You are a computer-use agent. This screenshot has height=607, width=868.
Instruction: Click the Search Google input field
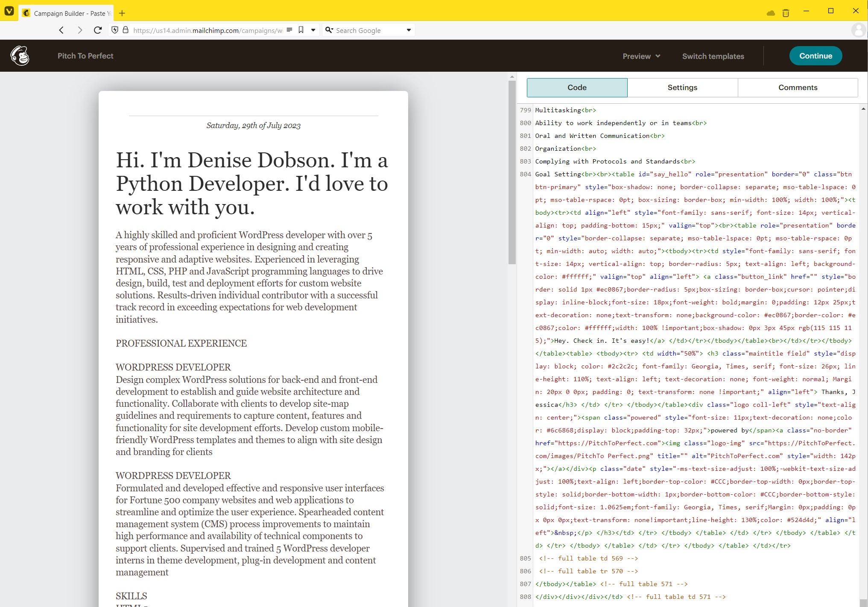coord(367,30)
